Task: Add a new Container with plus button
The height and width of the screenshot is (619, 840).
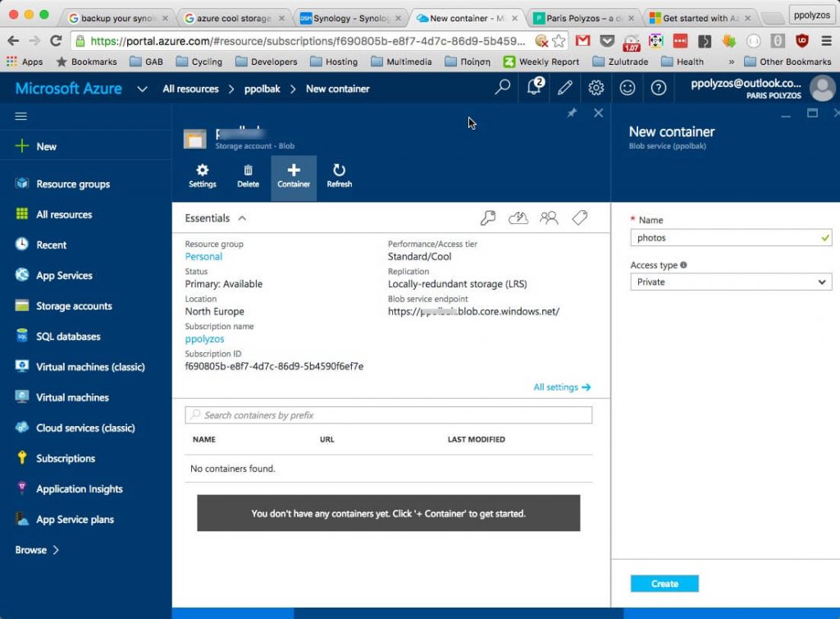Action: point(294,177)
